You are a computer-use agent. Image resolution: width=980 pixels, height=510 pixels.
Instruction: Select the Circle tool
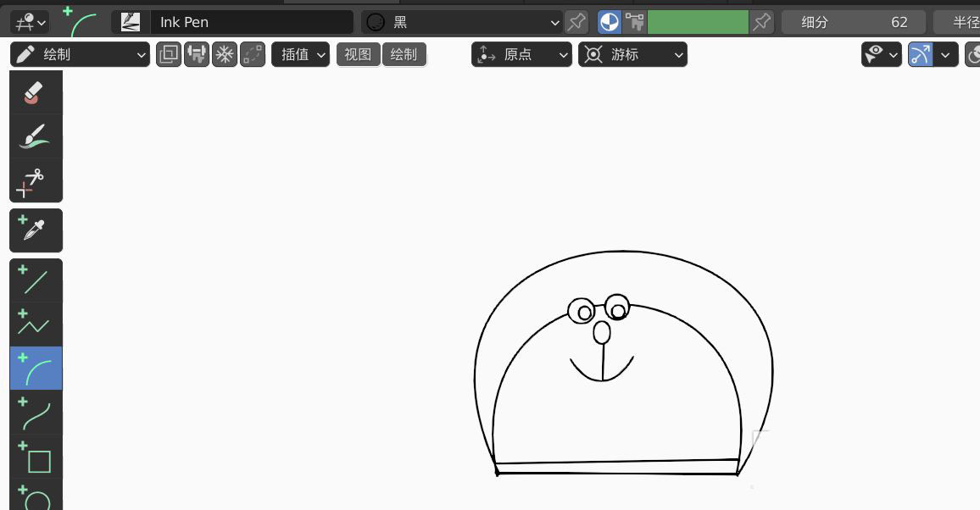(36, 495)
